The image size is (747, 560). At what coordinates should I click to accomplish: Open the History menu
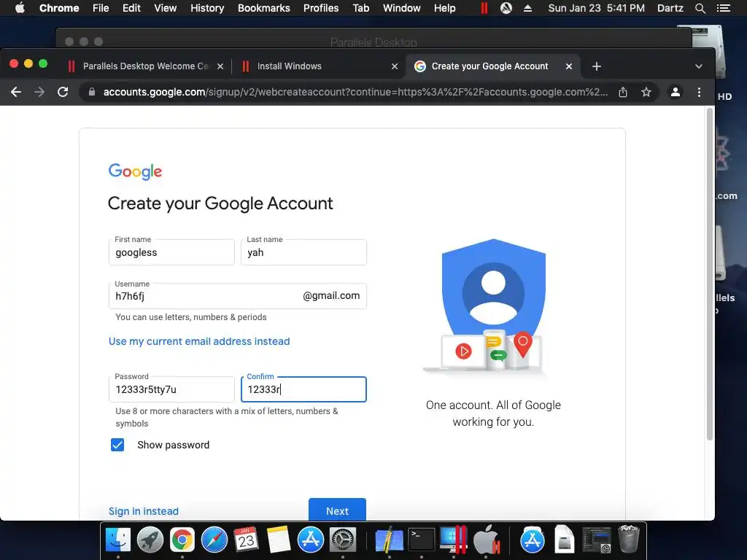click(207, 8)
